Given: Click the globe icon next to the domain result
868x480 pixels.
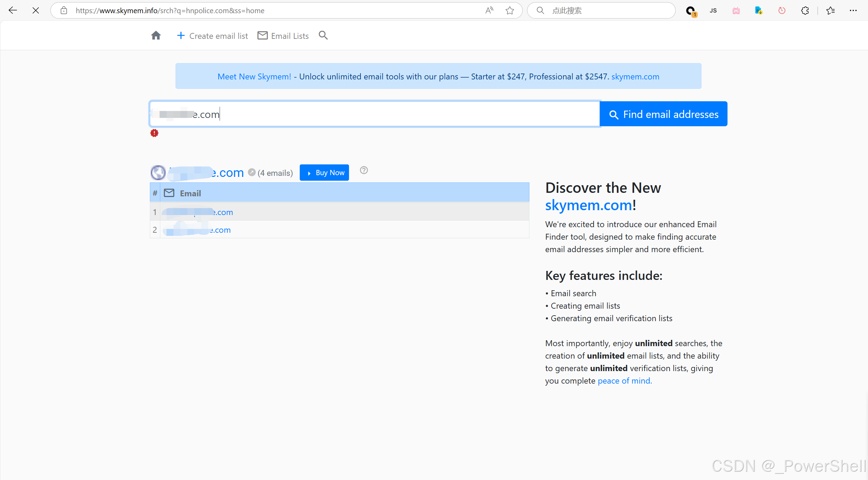Looking at the screenshot, I should click(158, 172).
